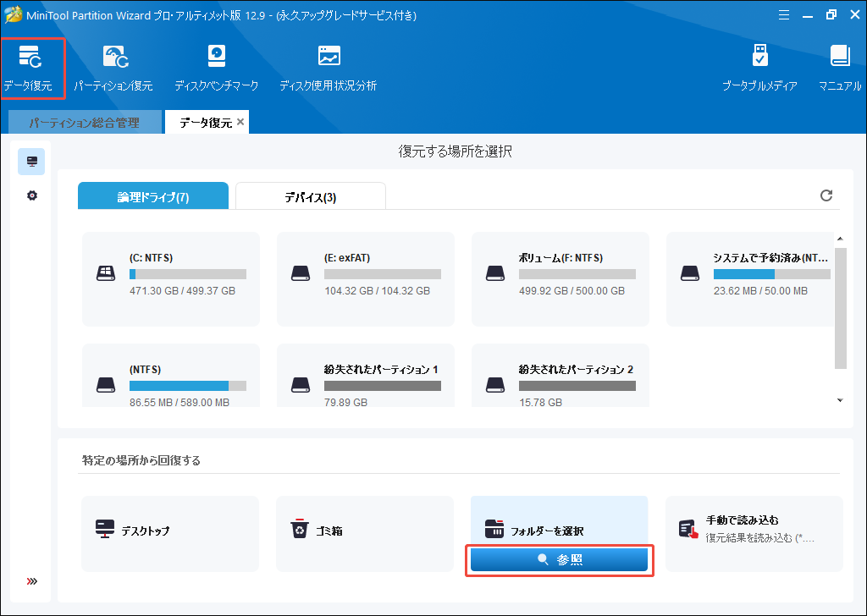This screenshot has height=616, width=867.
Task: Select the 論理ドライブ(7) tab
Action: click(x=153, y=196)
